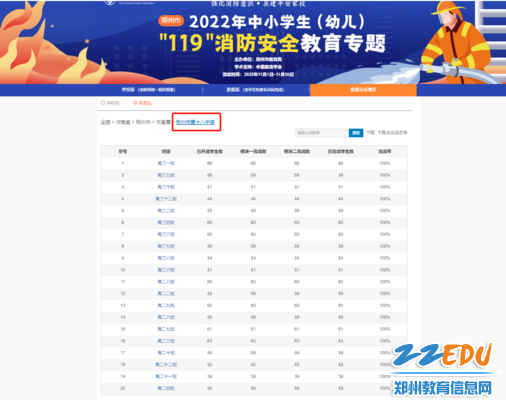This screenshot has width=506, height=400.
Task: Switch to the orange 查看完成情况 tab
Action: [x=363, y=90]
